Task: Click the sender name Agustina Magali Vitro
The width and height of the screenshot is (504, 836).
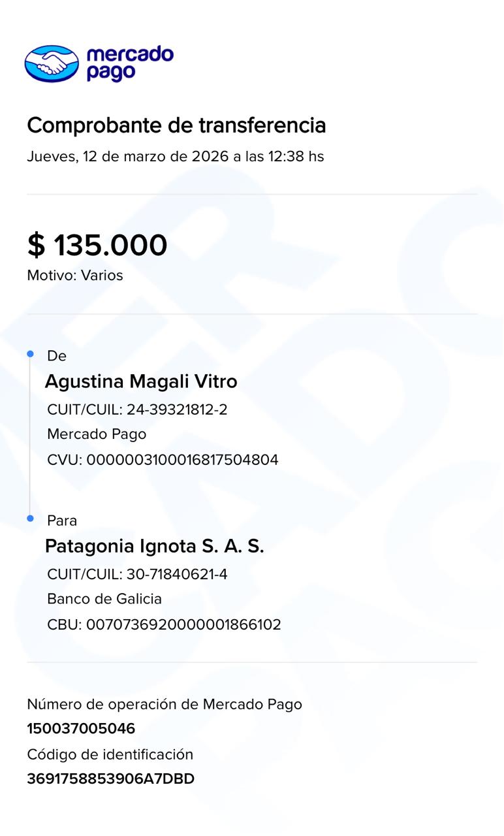Action: tap(141, 381)
